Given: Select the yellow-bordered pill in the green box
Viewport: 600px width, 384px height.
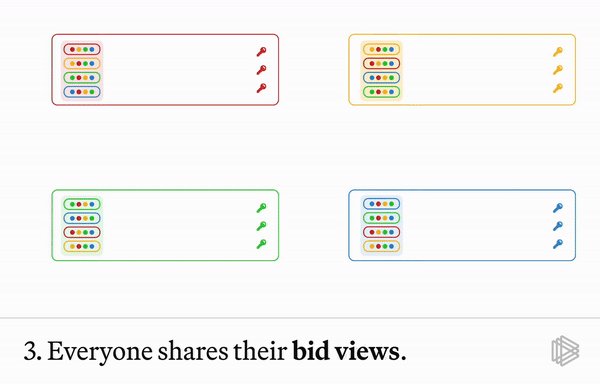Looking at the screenshot, I should coord(82,246).
